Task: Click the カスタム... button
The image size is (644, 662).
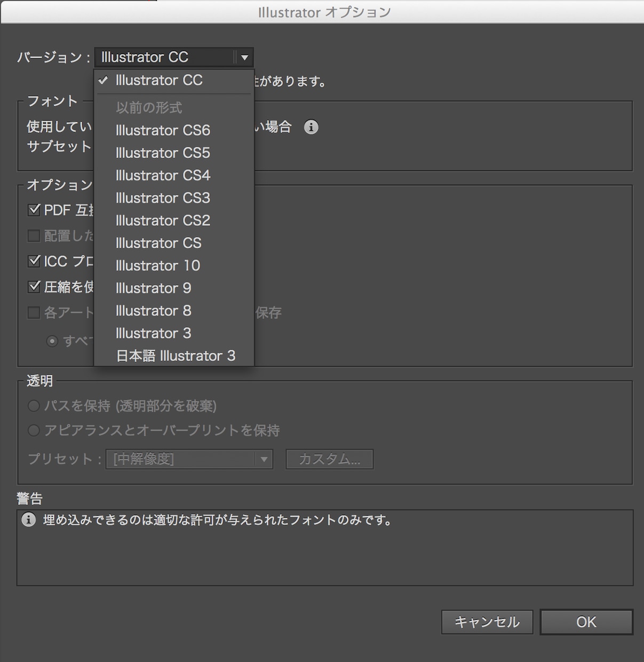Action: point(329,459)
